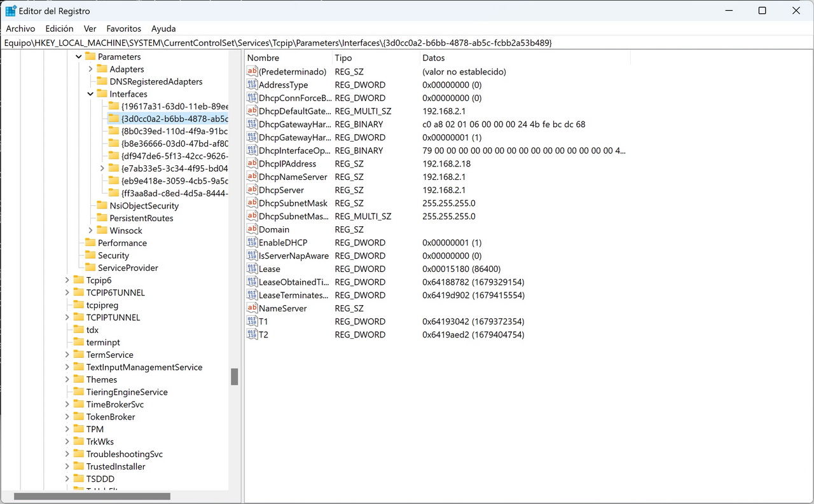
Task: Click the Domain string value icon
Action: 252,229
